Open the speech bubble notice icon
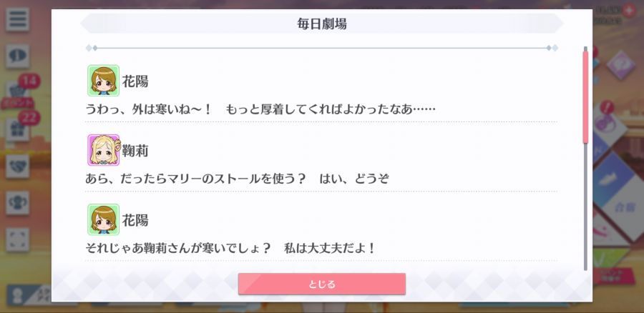The image size is (644, 313). pos(17,56)
